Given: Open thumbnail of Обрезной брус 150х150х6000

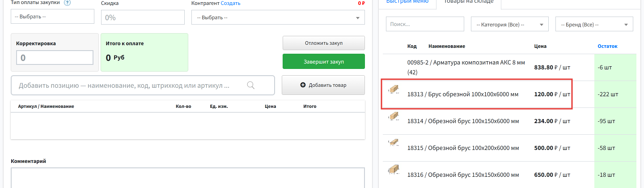Looking at the screenshot, I should click(x=394, y=170).
